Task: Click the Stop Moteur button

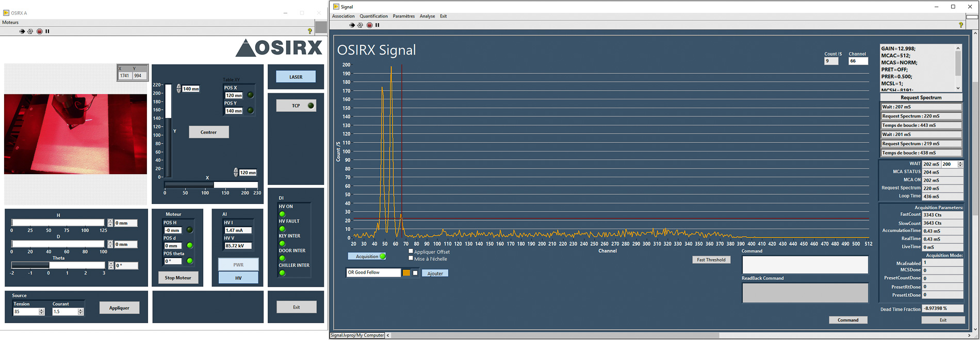Action: point(178,278)
